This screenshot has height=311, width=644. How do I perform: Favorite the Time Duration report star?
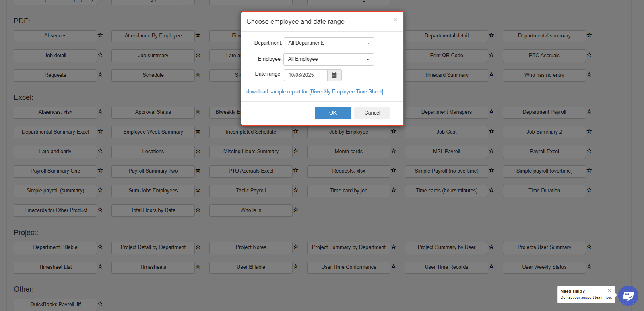(x=589, y=190)
